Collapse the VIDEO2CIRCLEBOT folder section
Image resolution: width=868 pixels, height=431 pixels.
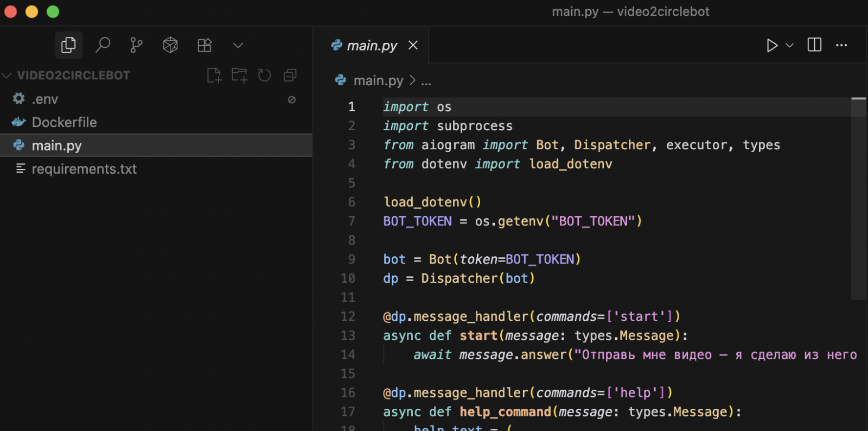[7, 75]
